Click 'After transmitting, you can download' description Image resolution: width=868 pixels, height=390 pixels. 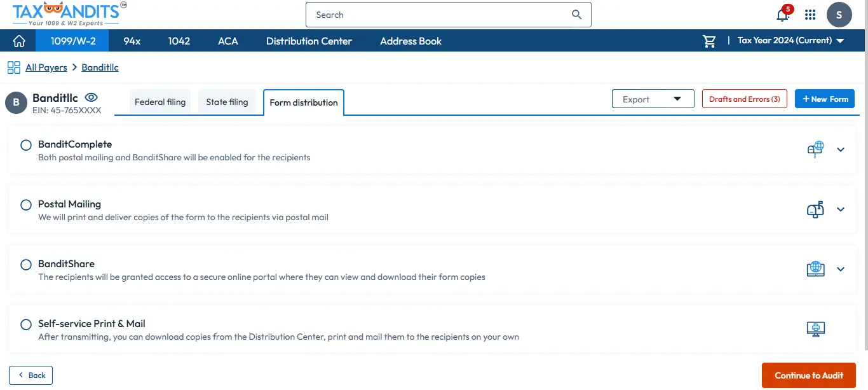[x=278, y=337]
